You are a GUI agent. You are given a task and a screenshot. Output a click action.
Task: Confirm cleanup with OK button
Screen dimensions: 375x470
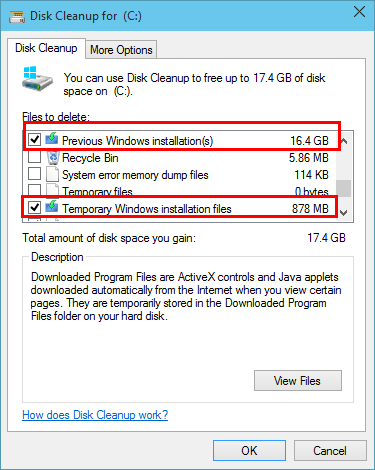(x=249, y=451)
